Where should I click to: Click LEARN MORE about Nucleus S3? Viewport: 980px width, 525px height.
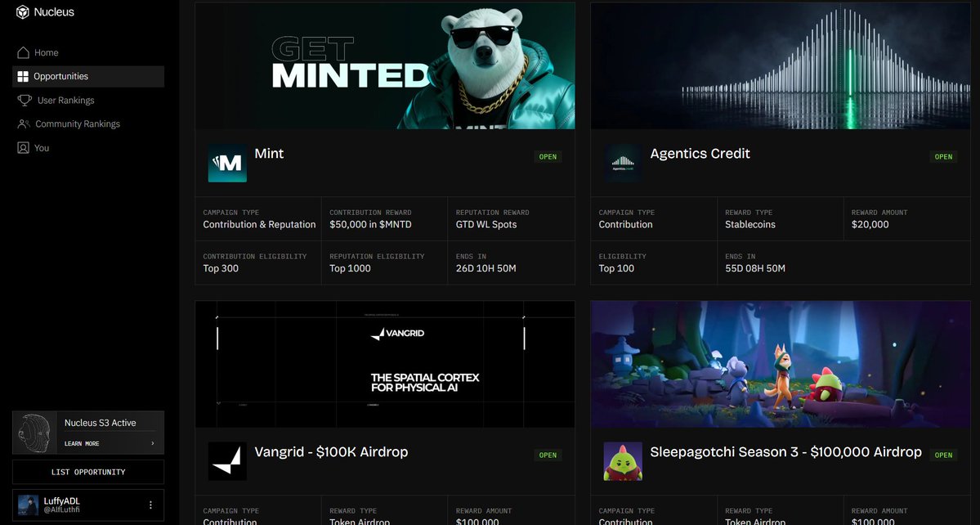82,444
